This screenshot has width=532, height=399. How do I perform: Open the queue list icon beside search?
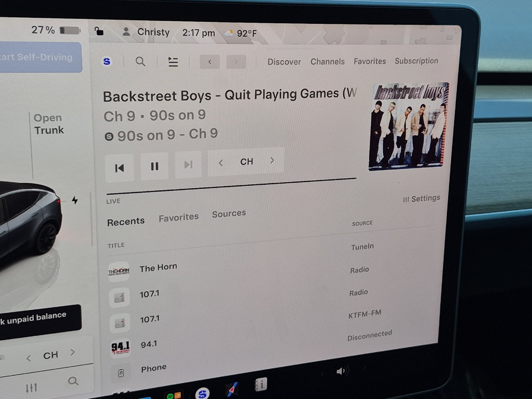(173, 62)
